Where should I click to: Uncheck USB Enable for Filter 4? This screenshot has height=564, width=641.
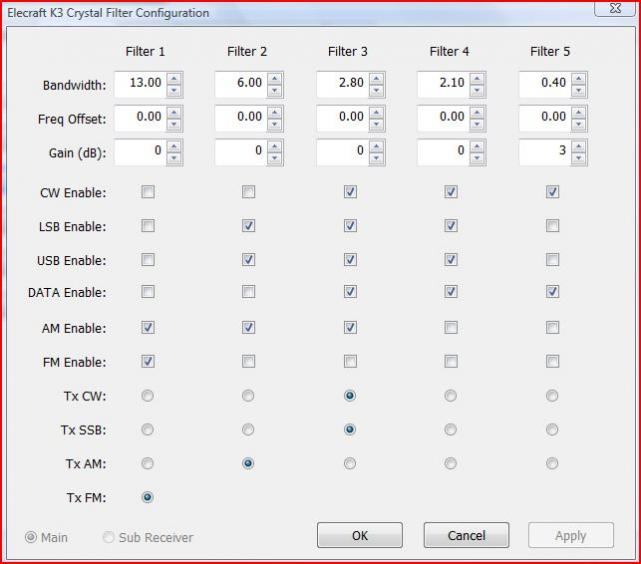[451, 260]
